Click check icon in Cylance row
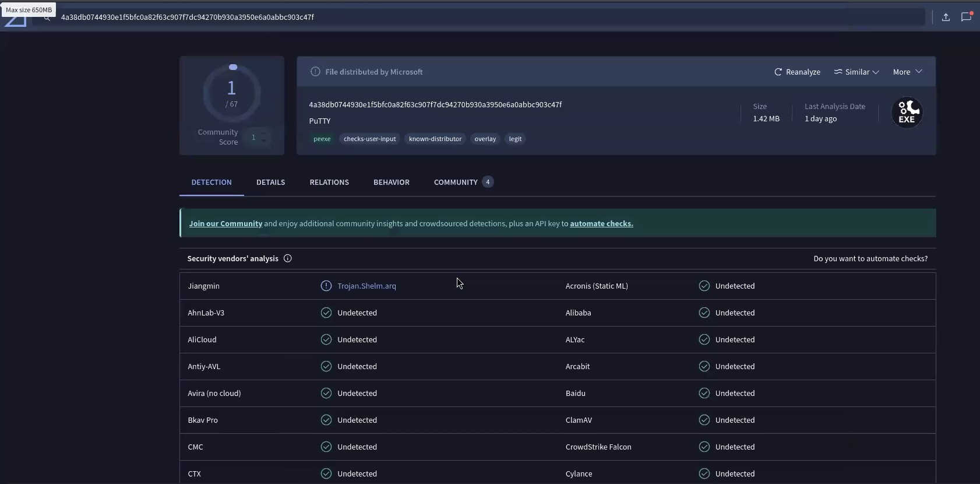 click(704, 474)
